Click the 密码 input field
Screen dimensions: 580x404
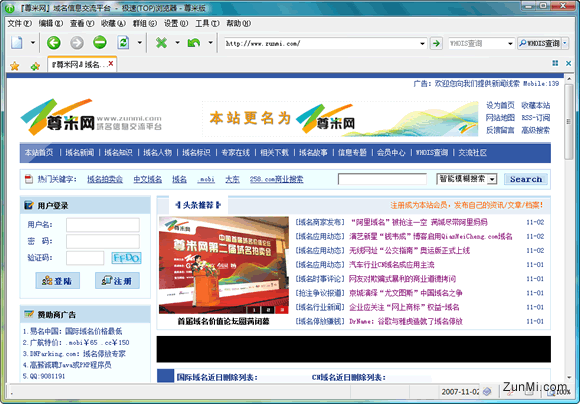(103, 241)
